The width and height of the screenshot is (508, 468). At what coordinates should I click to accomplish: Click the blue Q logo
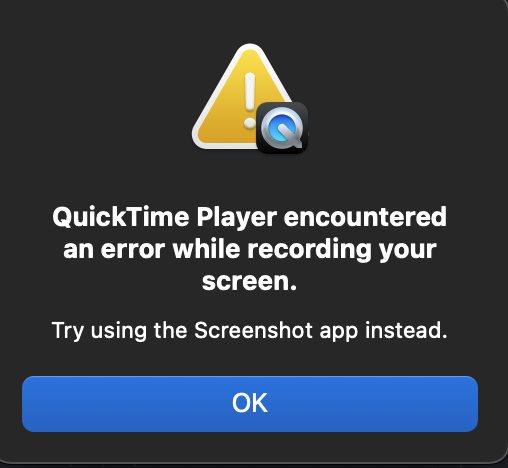(x=281, y=127)
